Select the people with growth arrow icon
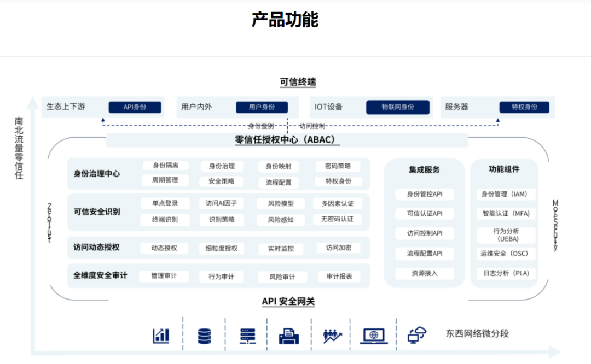 tap(332, 334)
